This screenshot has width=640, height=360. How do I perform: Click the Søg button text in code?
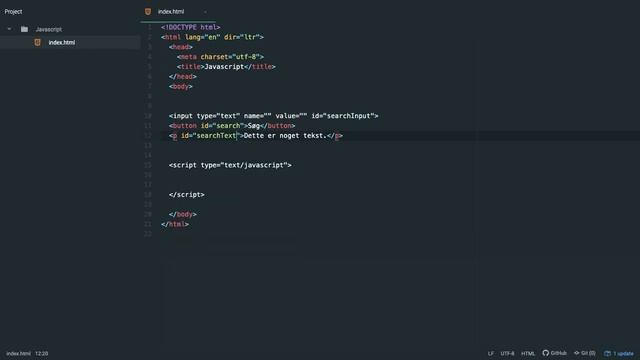click(x=253, y=126)
